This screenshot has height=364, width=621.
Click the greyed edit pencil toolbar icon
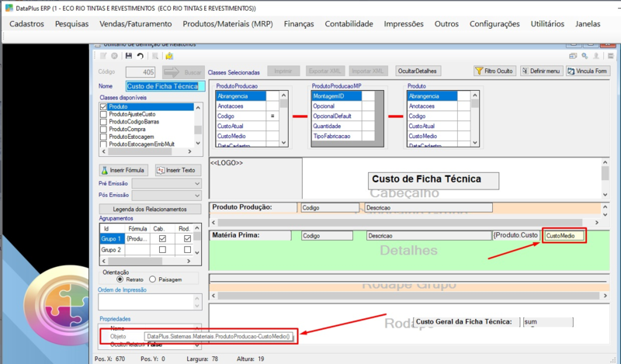click(x=103, y=56)
